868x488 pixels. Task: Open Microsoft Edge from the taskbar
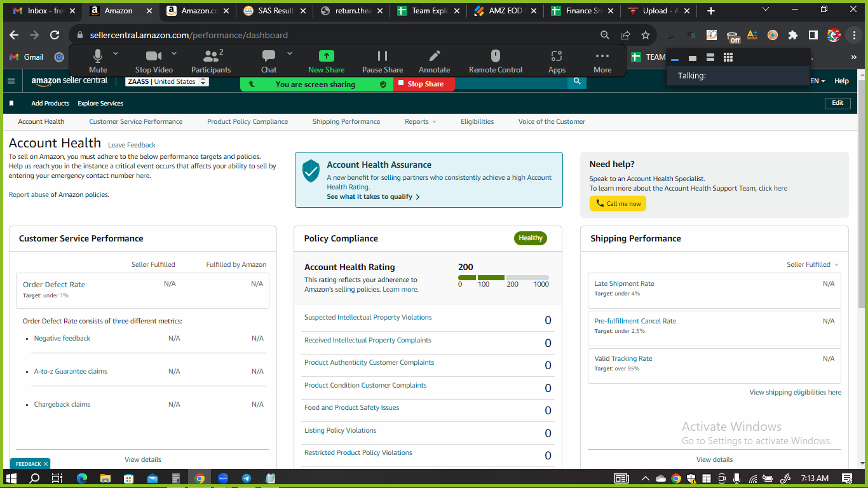[x=82, y=478]
